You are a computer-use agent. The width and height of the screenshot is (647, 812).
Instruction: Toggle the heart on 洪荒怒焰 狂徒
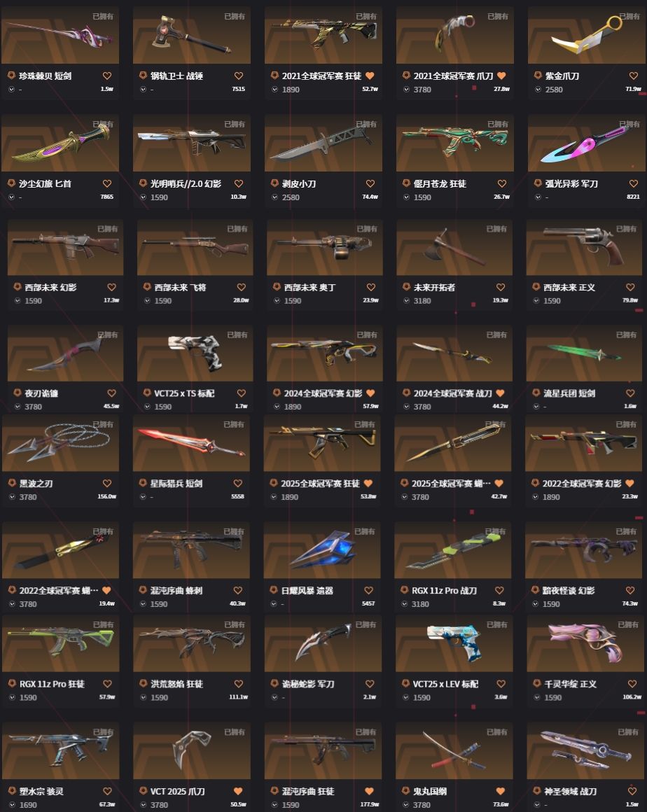tap(238, 684)
